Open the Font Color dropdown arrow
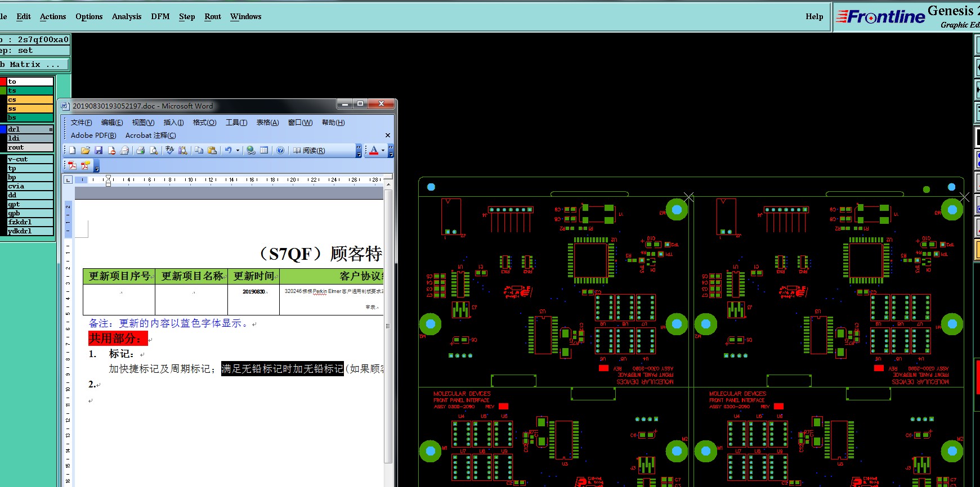This screenshot has height=487, width=980. [x=383, y=150]
